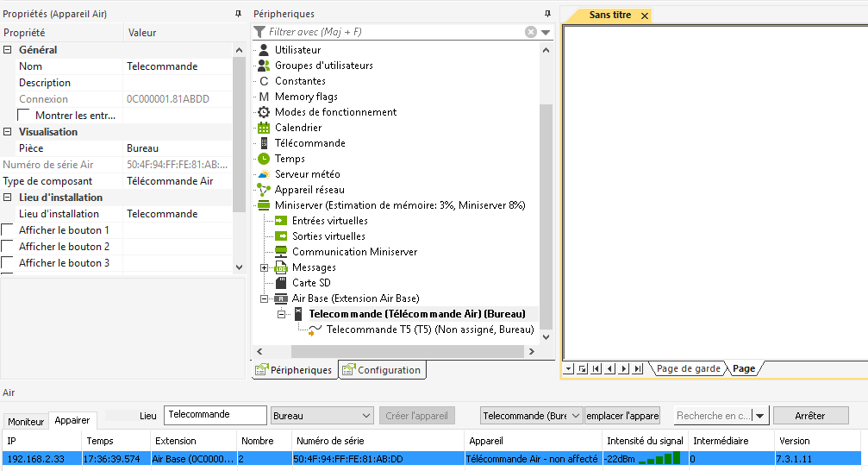This screenshot has height=471, width=868.
Task: Enable Afficher le bouton 3
Action: 7,262
